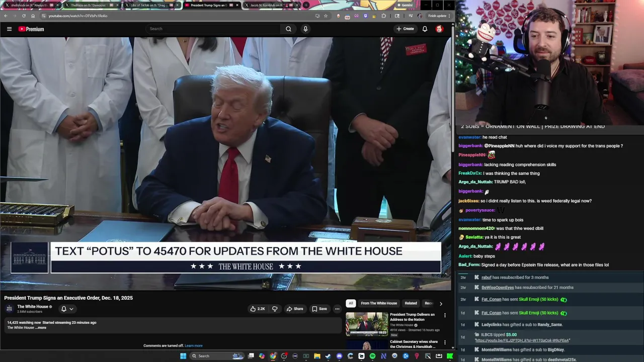
Task: Open Chrome from the taskbar
Action: pos(273,356)
